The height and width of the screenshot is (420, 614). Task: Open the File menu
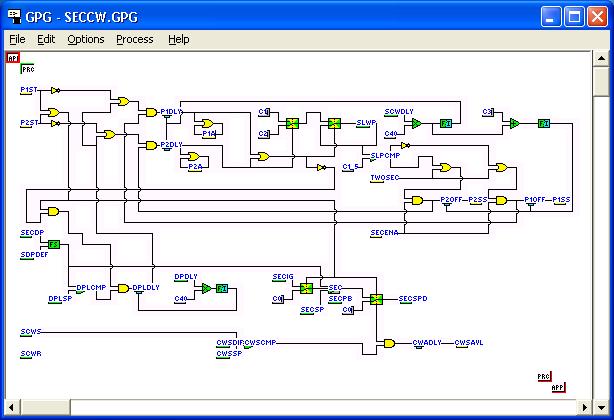(17, 39)
